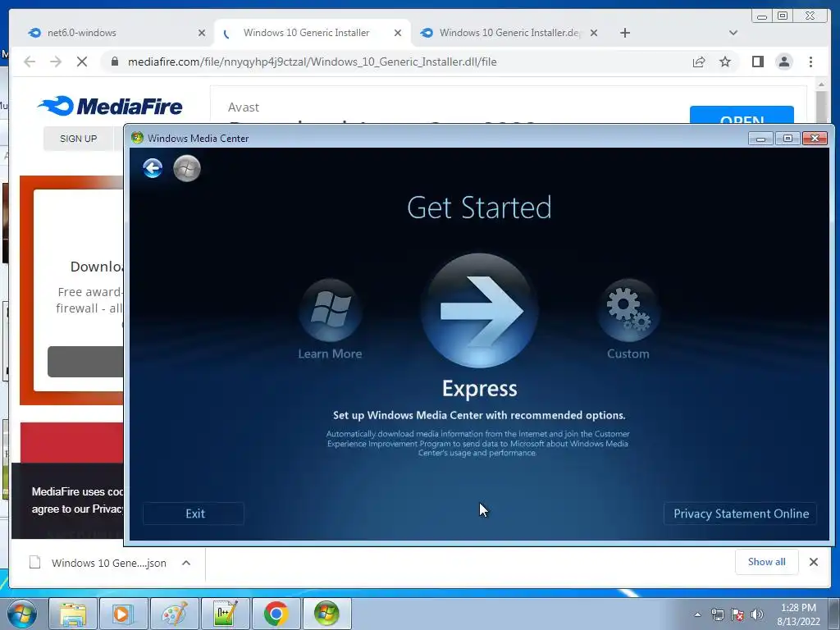Open File Explorer from taskbar
Screen dimensions: 840x630
tap(73, 614)
